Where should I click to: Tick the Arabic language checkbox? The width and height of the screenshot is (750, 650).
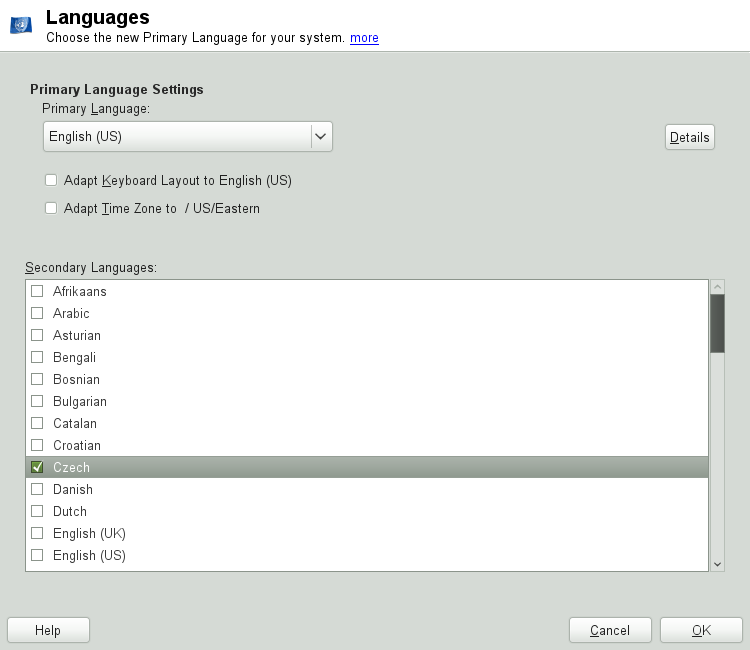tap(37, 313)
